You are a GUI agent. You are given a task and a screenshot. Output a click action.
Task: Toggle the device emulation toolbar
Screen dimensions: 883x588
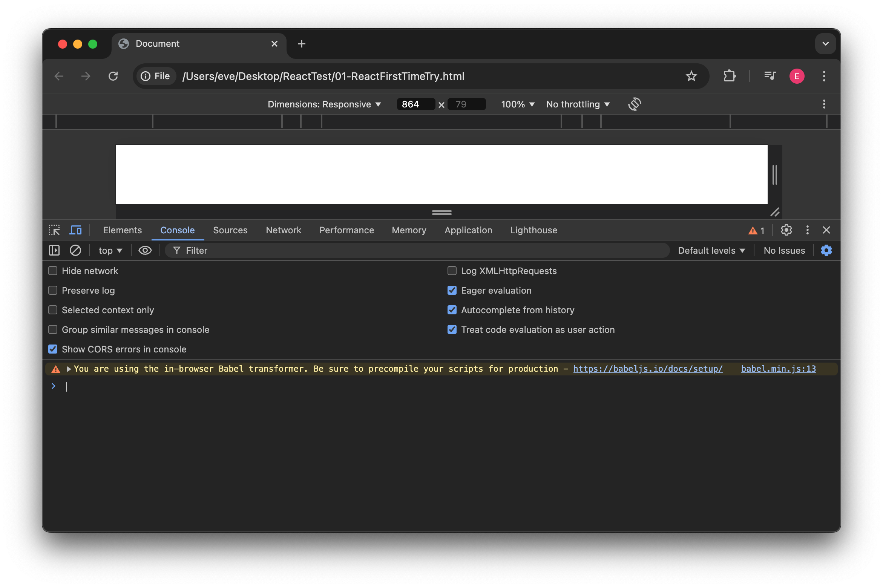(75, 230)
